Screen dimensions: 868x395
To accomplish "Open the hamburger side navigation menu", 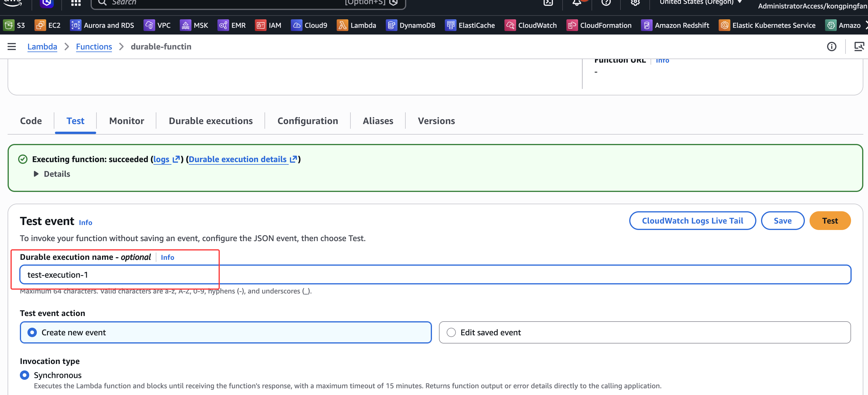I will (x=12, y=47).
